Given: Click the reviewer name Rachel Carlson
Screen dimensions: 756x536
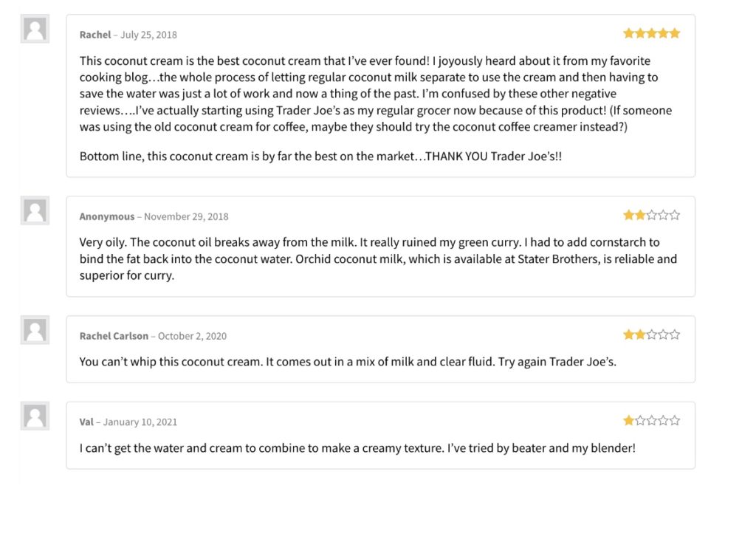Looking at the screenshot, I should 114,336.
